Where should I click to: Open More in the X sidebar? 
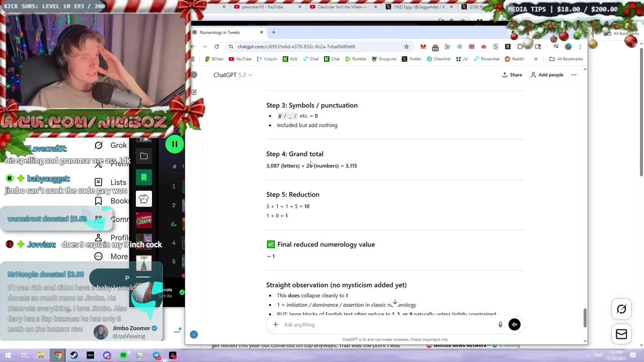point(111,256)
